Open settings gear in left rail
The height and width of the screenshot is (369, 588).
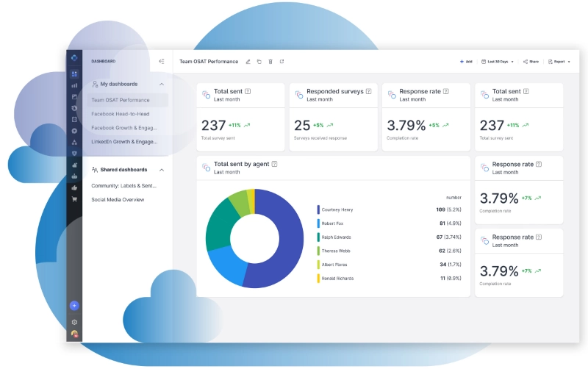coord(74,322)
